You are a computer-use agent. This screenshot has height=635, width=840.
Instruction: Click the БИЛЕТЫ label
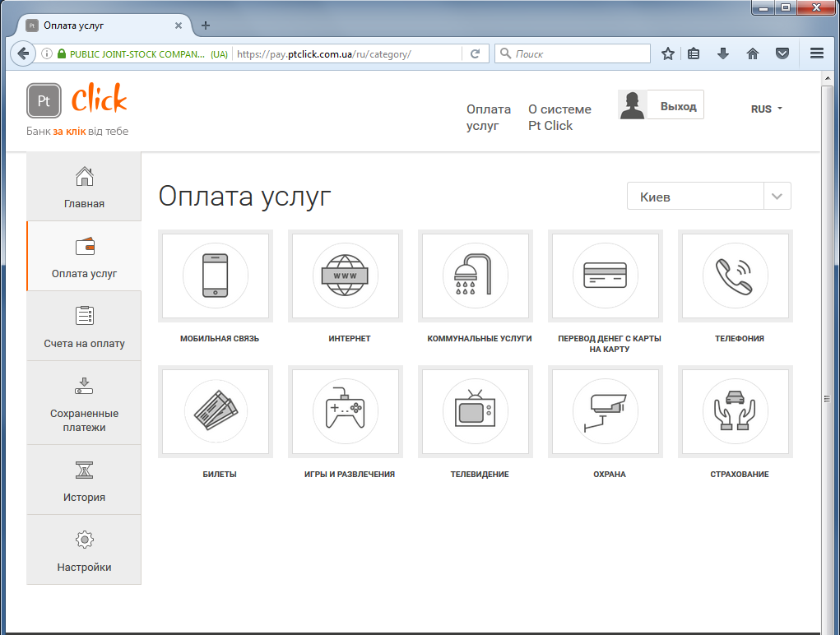[x=220, y=474]
